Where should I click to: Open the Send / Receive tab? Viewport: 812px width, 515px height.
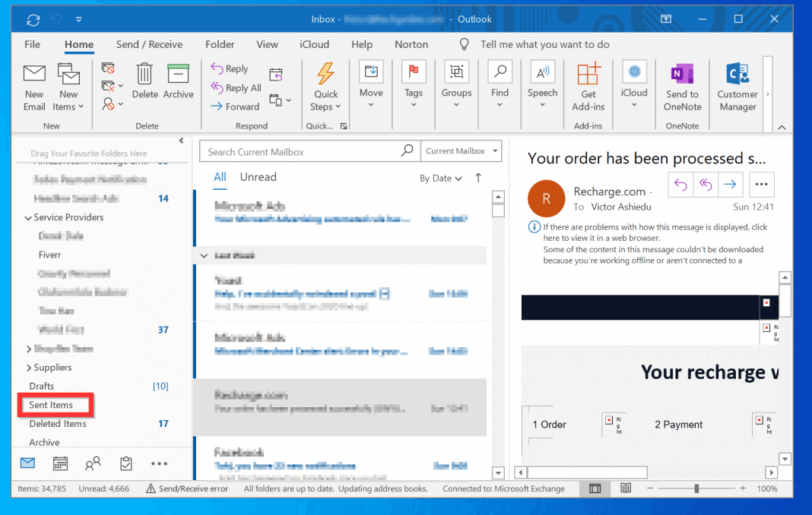(x=149, y=45)
